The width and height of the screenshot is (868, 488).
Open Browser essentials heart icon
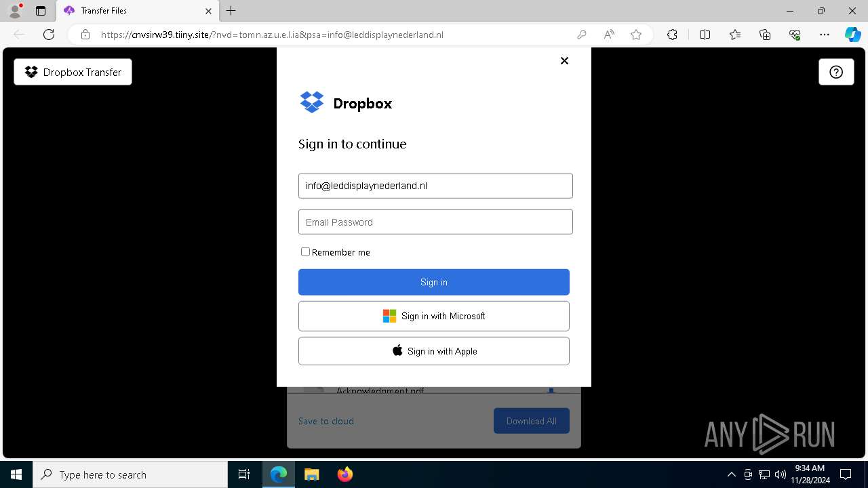(795, 35)
